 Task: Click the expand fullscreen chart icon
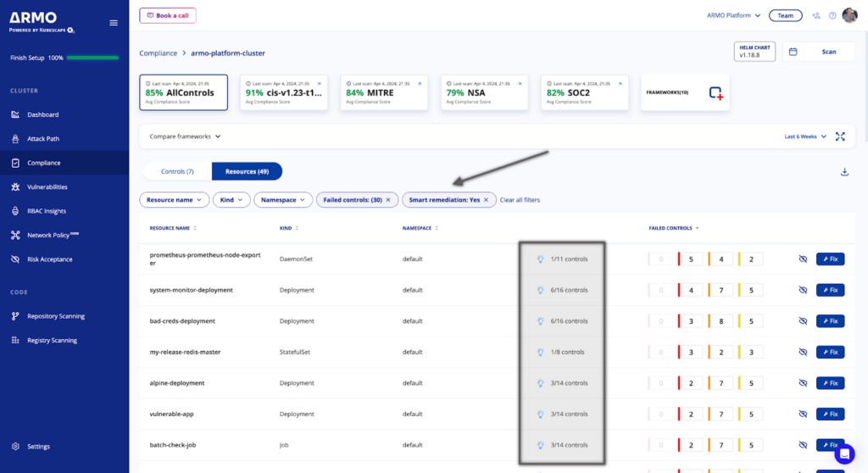point(840,136)
